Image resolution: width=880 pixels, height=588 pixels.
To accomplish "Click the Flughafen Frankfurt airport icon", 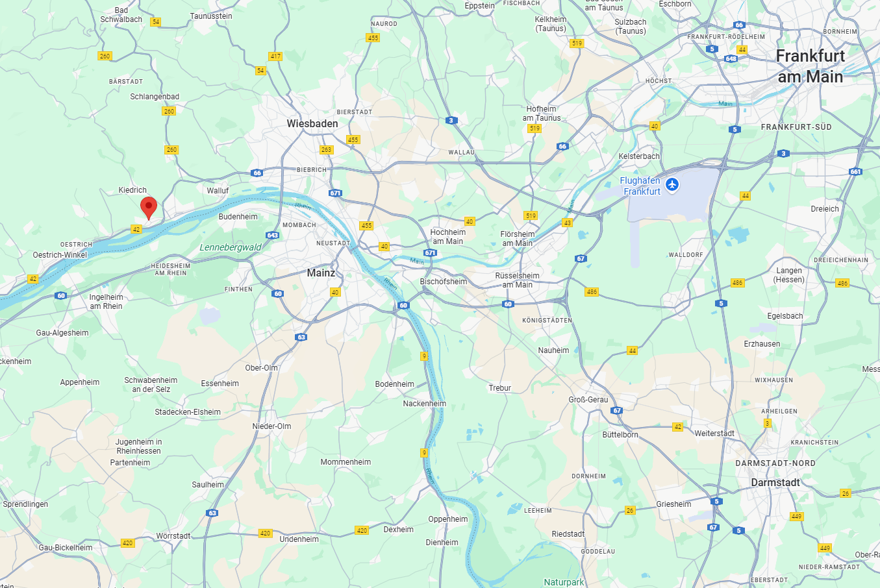I will 672,186.
